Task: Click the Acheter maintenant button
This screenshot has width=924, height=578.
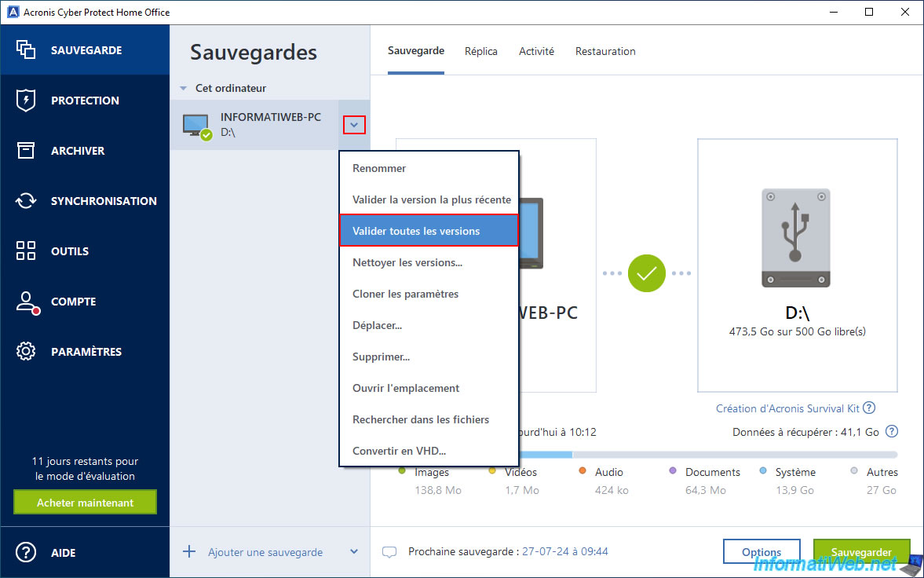Action: pyautogui.click(x=85, y=503)
